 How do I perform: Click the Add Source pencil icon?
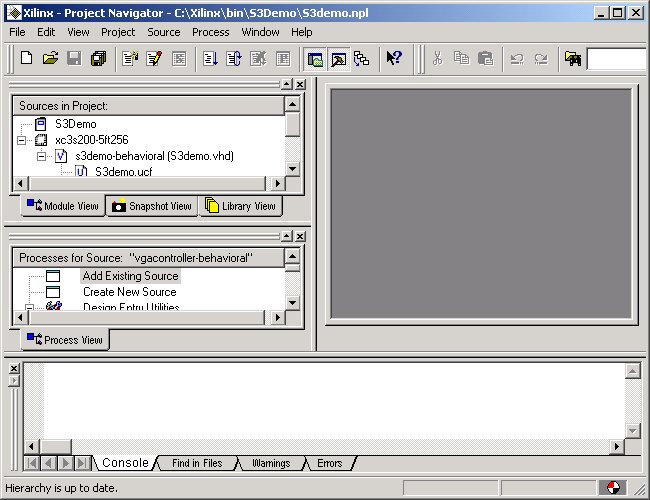154,58
